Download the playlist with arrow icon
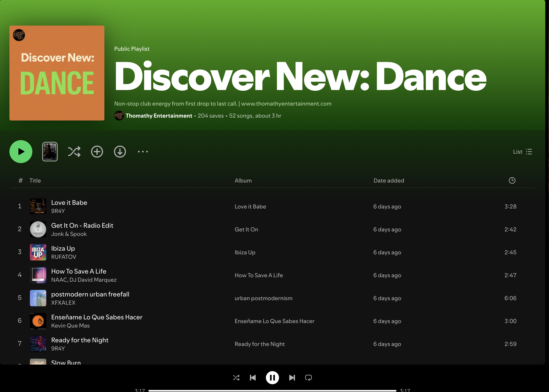Screen dimensions: 549x392 point(120,152)
